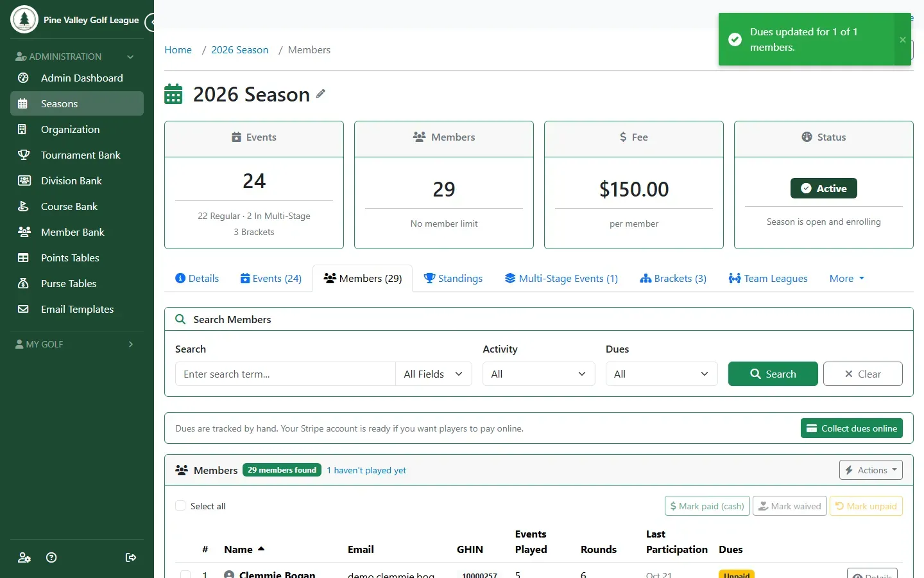
Task: Go to Home breadcrumb link
Action: (178, 50)
